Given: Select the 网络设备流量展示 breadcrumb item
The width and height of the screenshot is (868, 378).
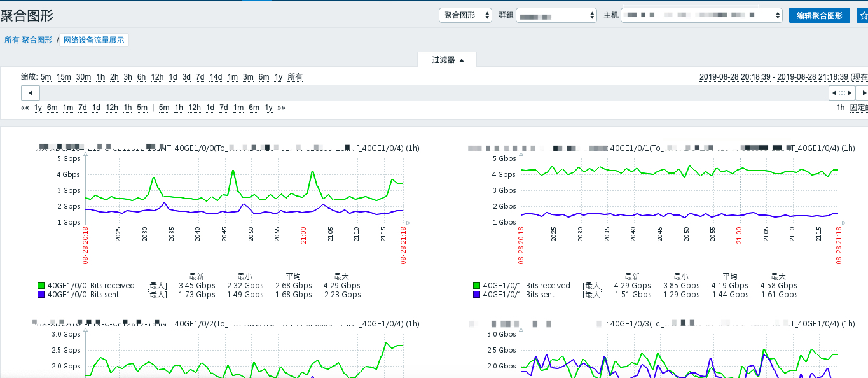Looking at the screenshot, I should click(x=94, y=40).
